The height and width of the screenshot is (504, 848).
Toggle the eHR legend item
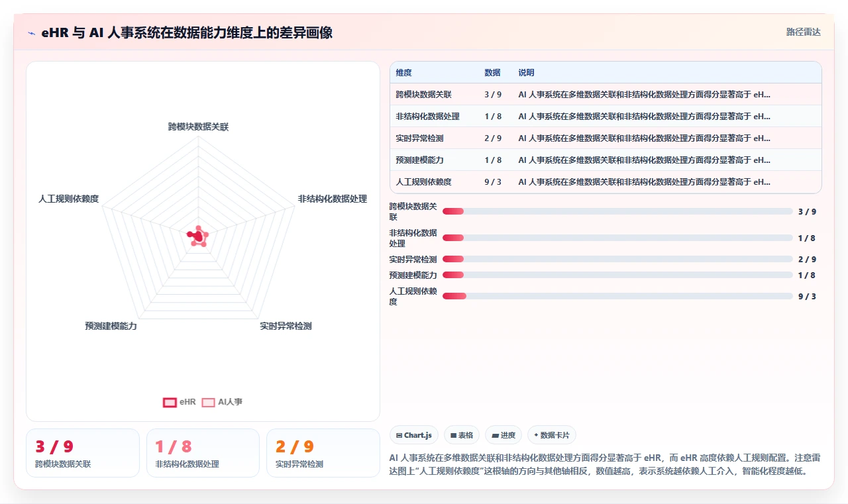click(x=180, y=402)
